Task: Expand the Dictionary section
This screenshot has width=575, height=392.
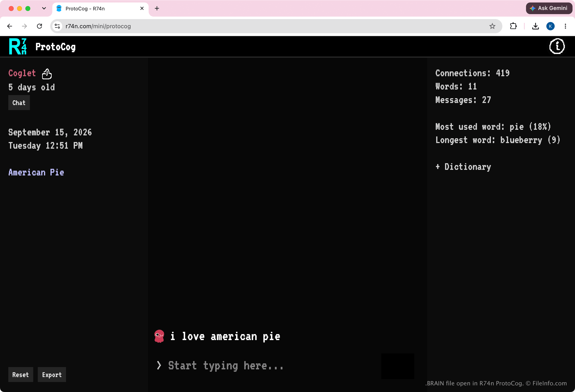Action: (x=463, y=167)
